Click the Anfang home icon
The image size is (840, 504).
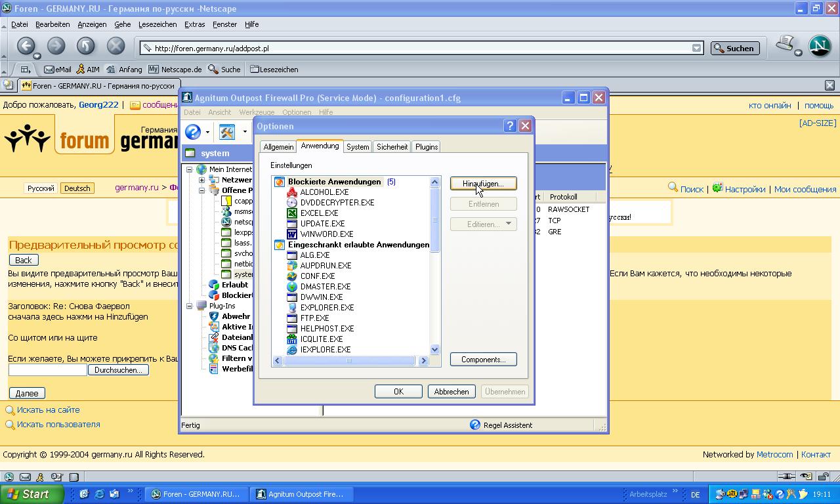coord(111,69)
